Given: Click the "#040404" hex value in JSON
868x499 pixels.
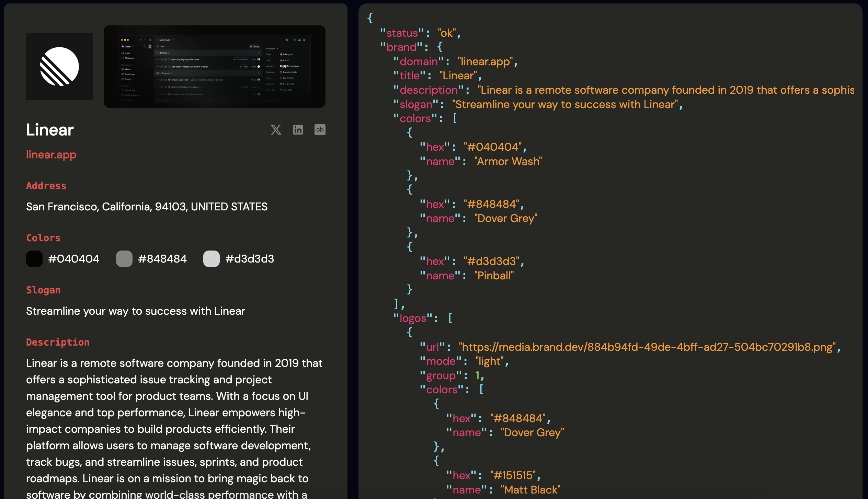Looking at the screenshot, I should click(x=492, y=147).
